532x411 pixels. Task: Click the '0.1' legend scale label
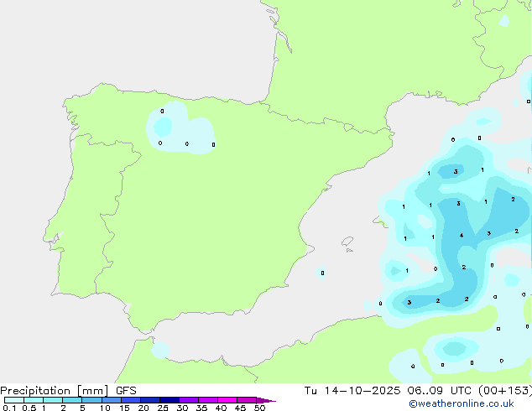(9, 408)
